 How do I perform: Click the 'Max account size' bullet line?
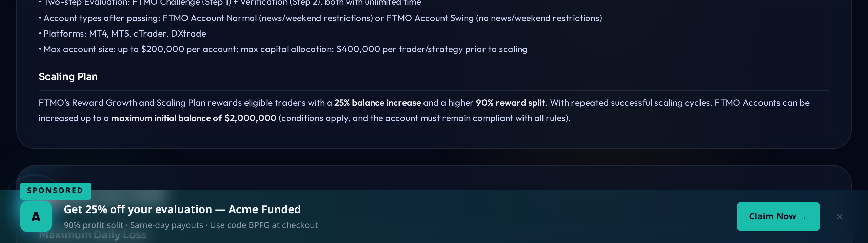pyautogui.click(x=285, y=49)
